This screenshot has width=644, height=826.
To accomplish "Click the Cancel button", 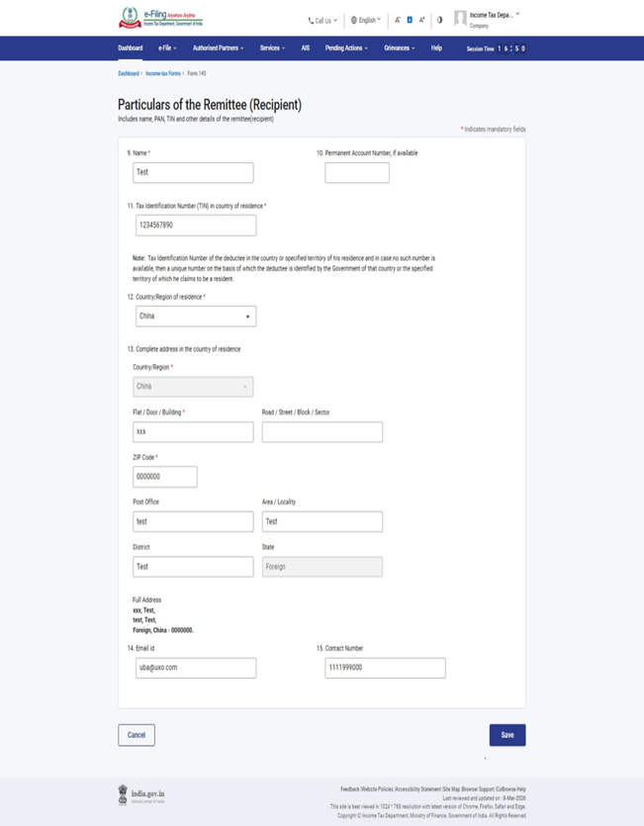I will coord(137,734).
